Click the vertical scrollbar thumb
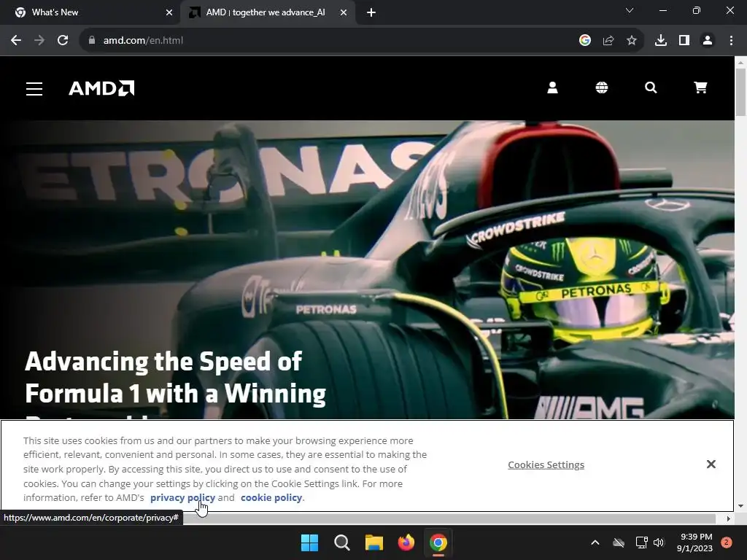Viewport: 747px width, 560px height. (x=741, y=92)
